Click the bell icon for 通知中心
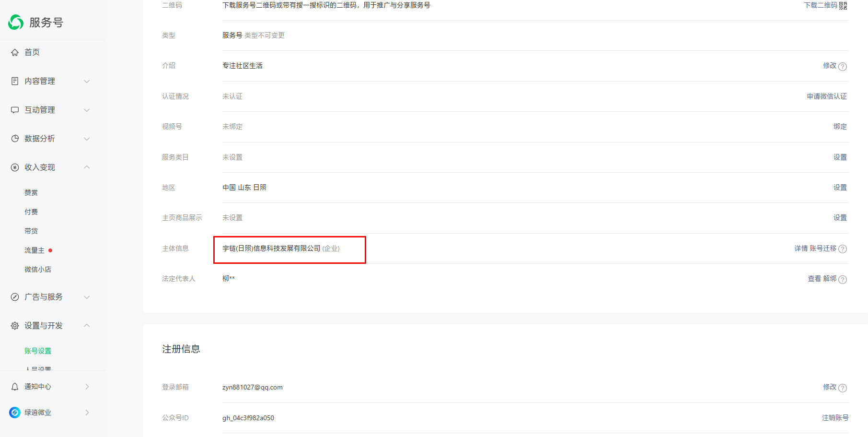Image resolution: width=868 pixels, height=437 pixels. [15, 387]
